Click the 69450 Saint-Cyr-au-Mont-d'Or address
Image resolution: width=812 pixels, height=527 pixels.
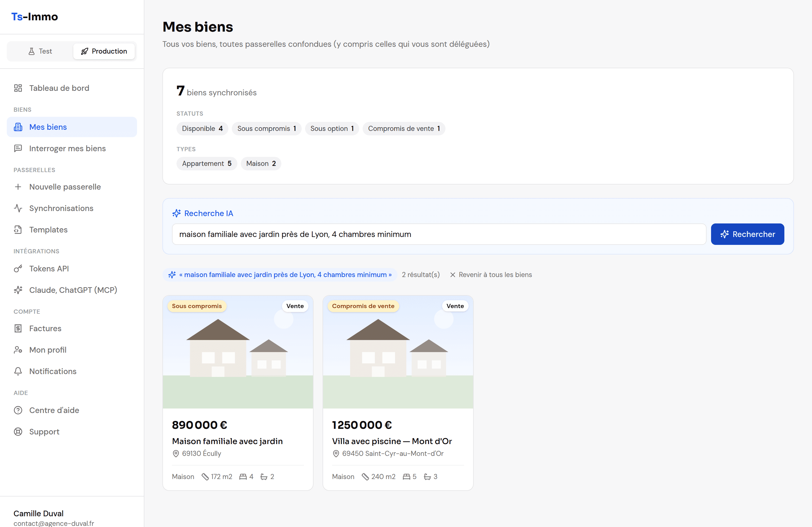click(393, 454)
